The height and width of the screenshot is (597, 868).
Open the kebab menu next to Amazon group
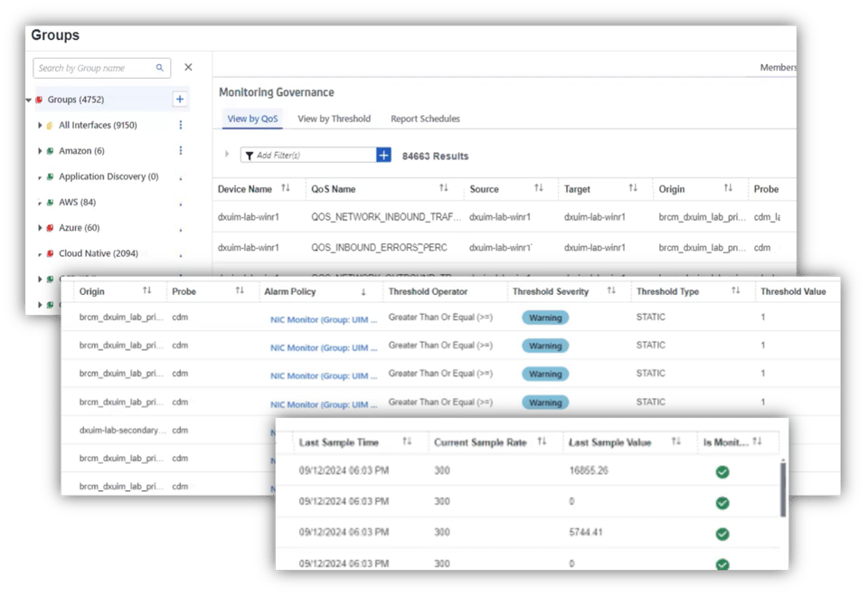pyautogui.click(x=180, y=150)
